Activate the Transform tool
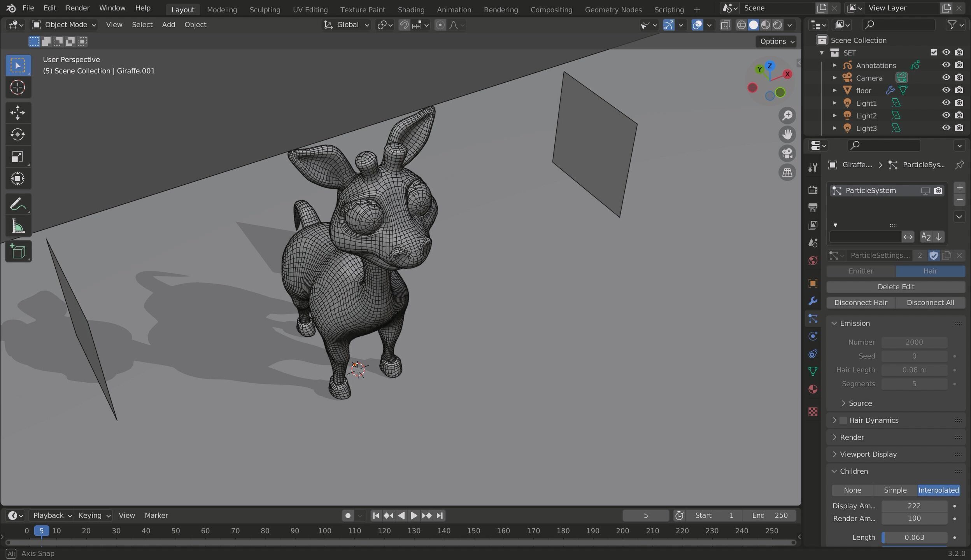 (x=18, y=179)
